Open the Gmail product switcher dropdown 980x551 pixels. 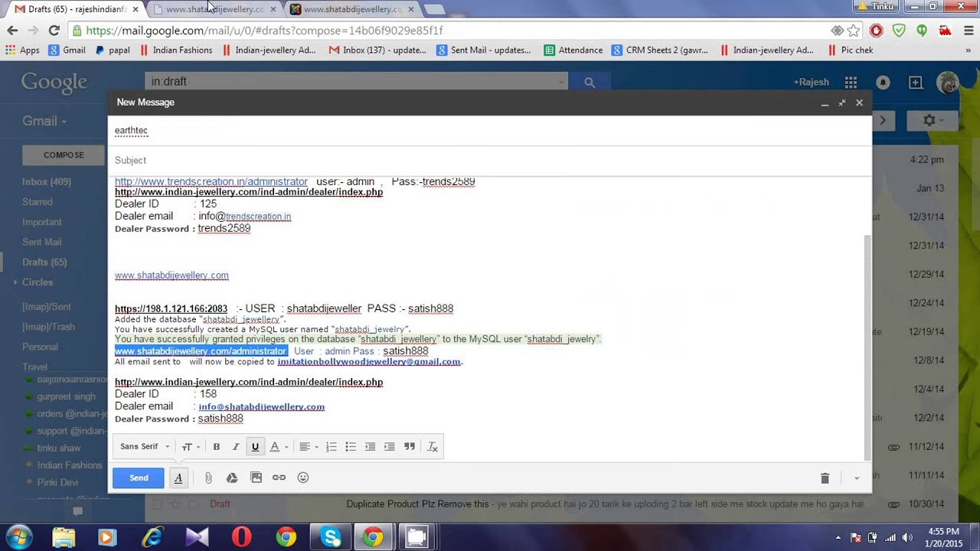pos(44,121)
